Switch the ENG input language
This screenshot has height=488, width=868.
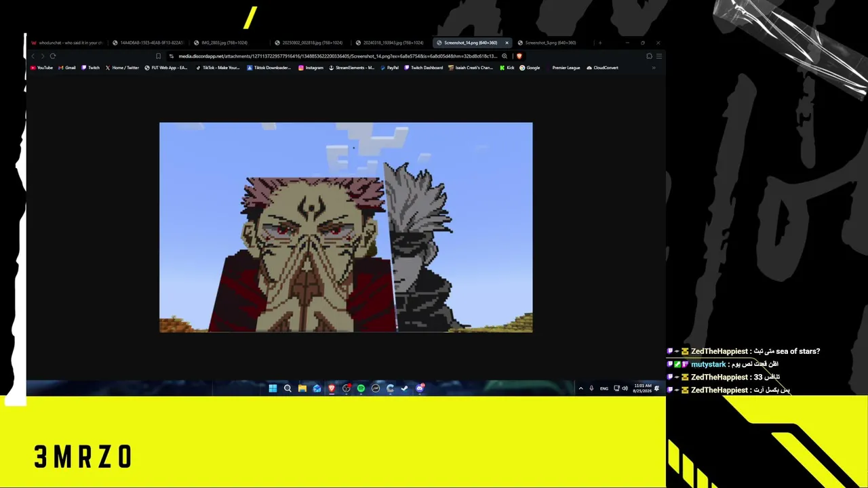[x=604, y=388]
